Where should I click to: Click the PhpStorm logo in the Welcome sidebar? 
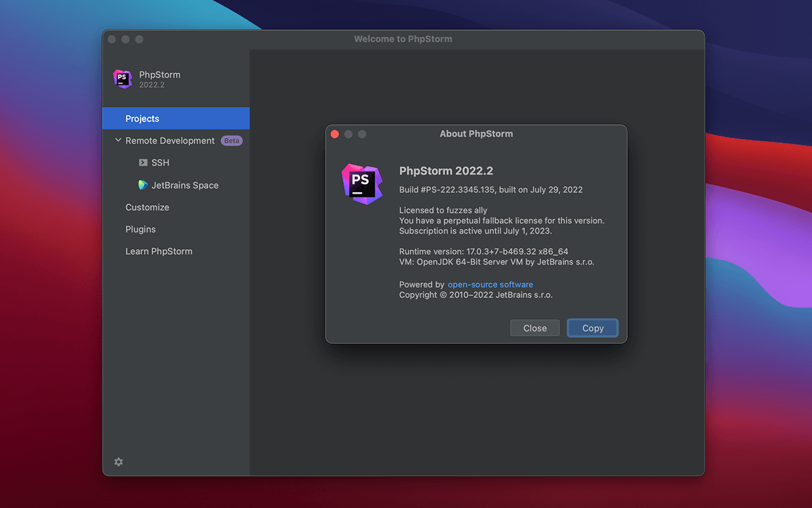122,79
